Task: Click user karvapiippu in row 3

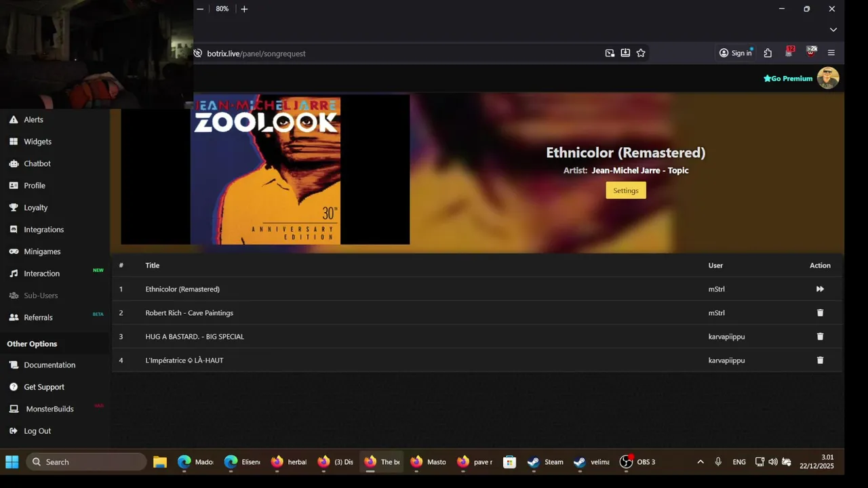Action: 726,337
